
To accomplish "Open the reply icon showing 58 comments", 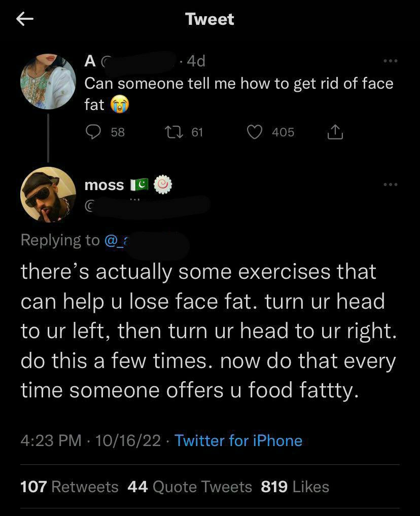I will point(93,132).
